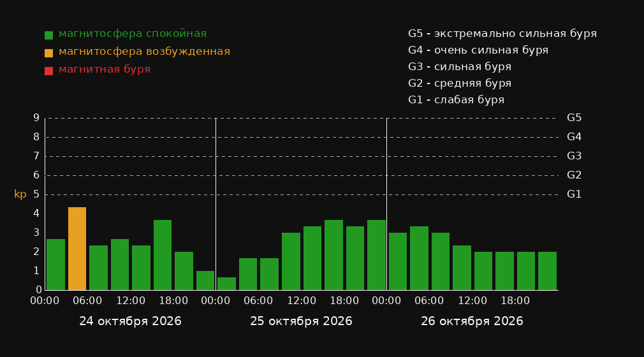Click the last bar of 25 October, 21:00–24:00

(x=376, y=255)
